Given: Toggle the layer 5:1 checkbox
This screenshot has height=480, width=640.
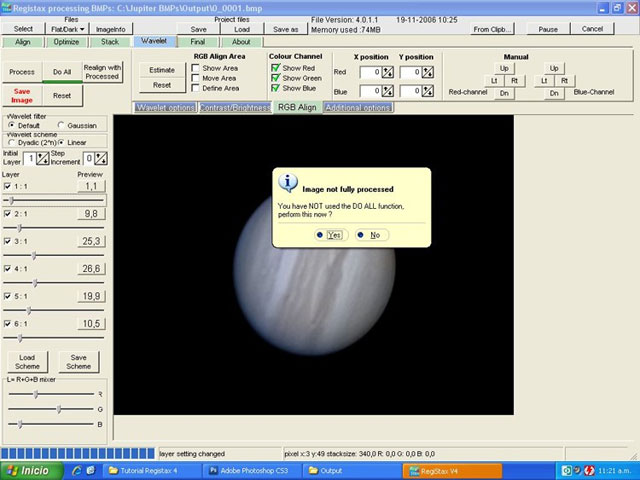Looking at the screenshot, I should [x=8, y=296].
